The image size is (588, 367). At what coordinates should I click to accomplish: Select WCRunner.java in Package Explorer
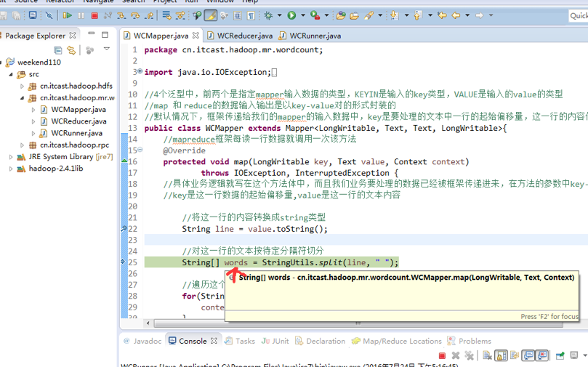(77, 133)
